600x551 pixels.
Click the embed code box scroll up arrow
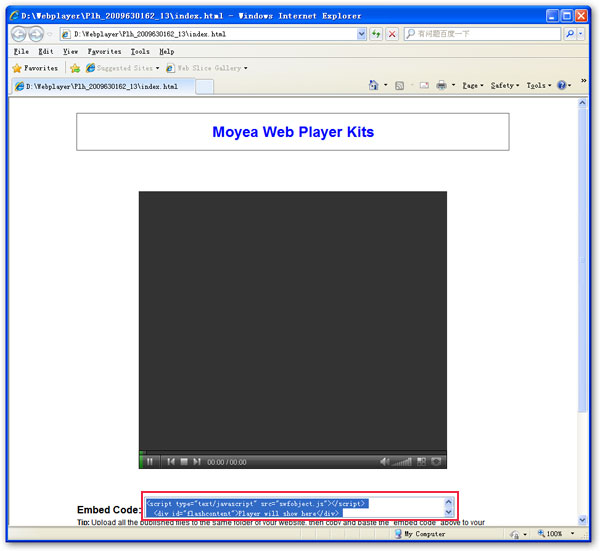point(448,502)
